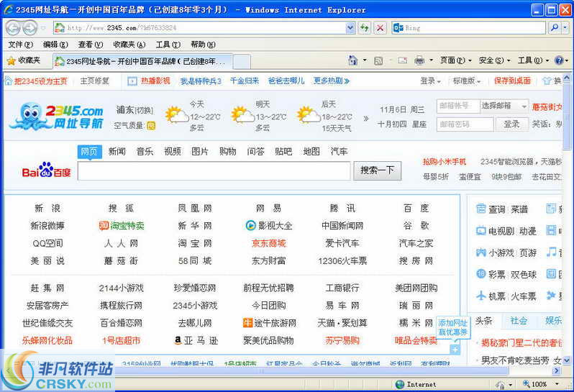Image resolution: width=574 pixels, height=392 pixels.
Task: Open the 文件(F) menu
Action: pos(20,45)
